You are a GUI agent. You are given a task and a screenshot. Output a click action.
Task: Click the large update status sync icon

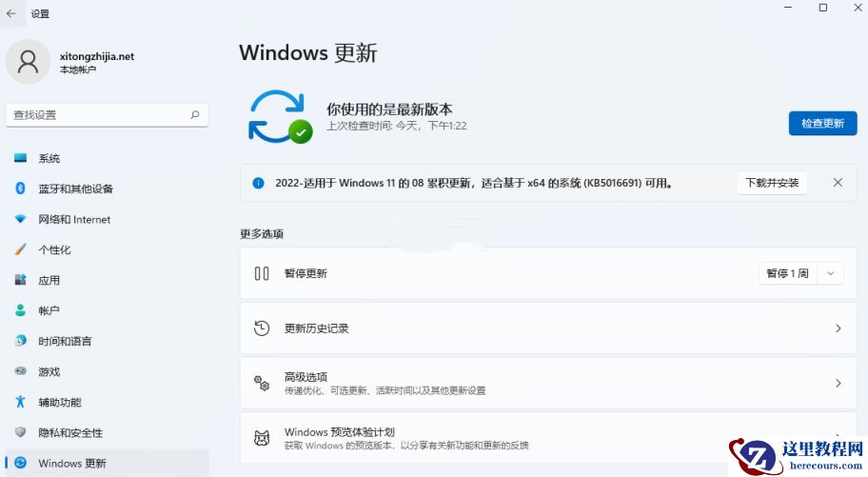pyautogui.click(x=280, y=117)
